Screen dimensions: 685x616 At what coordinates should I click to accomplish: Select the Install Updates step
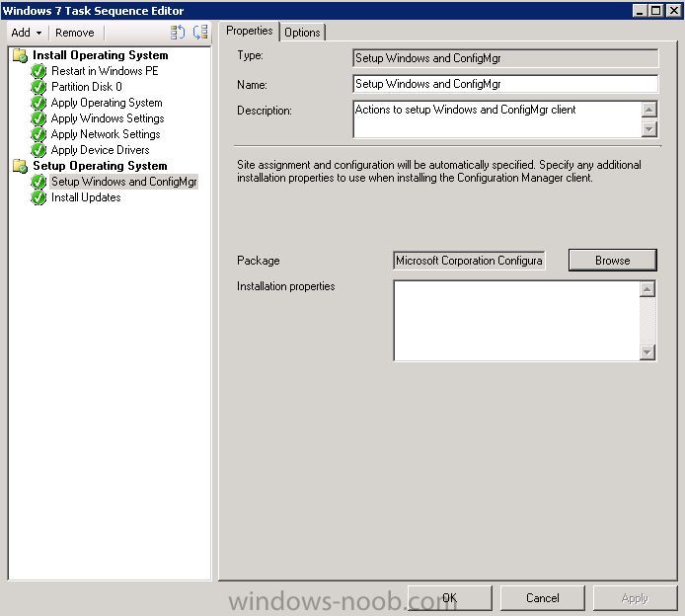(86, 197)
